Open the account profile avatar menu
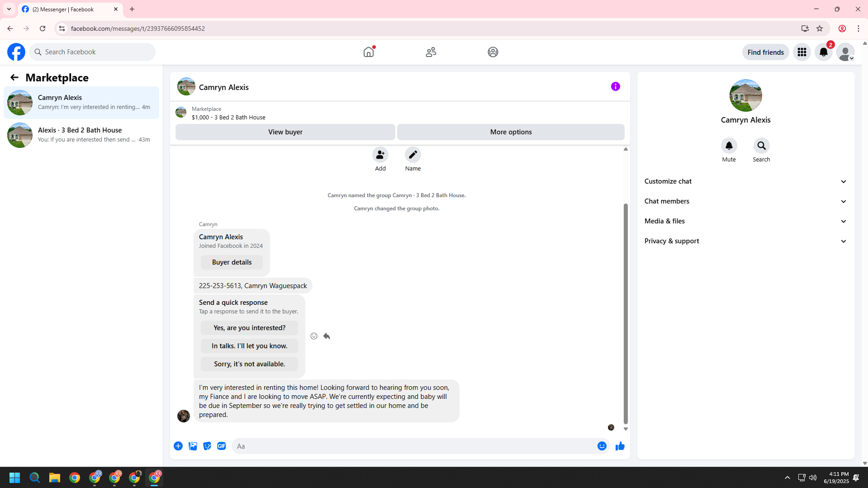The image size is (868, 488). (x=845, y=52)
